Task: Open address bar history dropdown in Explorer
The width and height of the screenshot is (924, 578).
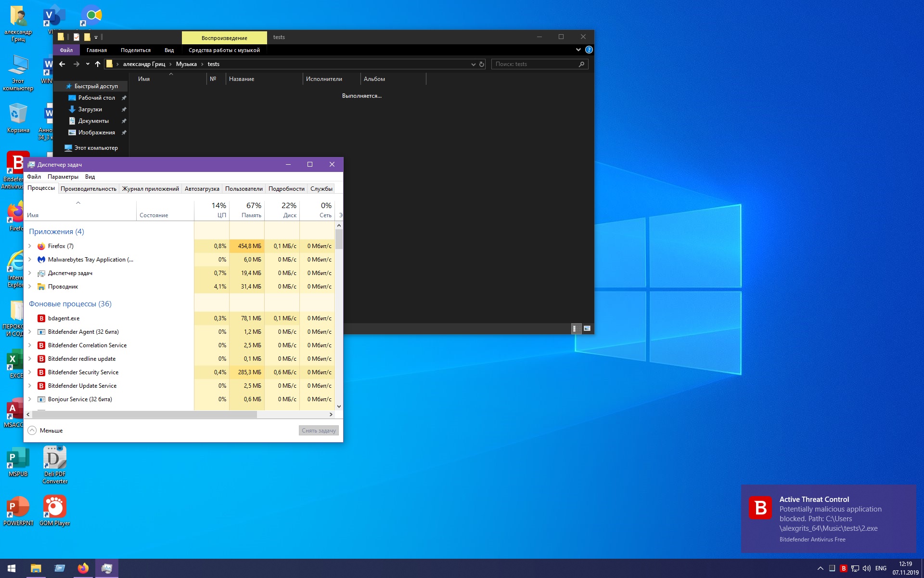Action: (x=473, y=64)
